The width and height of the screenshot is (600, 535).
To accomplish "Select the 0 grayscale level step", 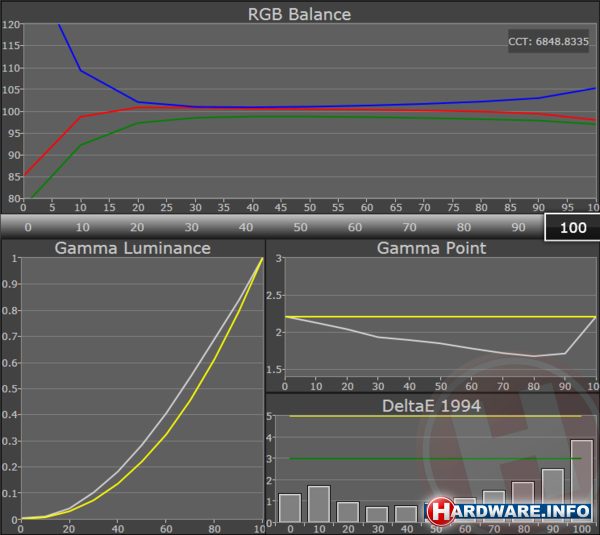I will 27,227.
